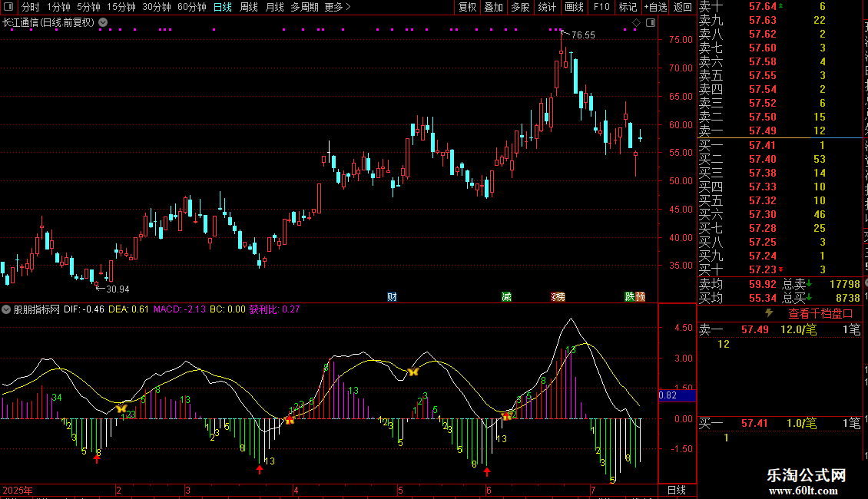Click the DEA: 0.61 indicator value

pyautogui.click(x=128, y=309)
